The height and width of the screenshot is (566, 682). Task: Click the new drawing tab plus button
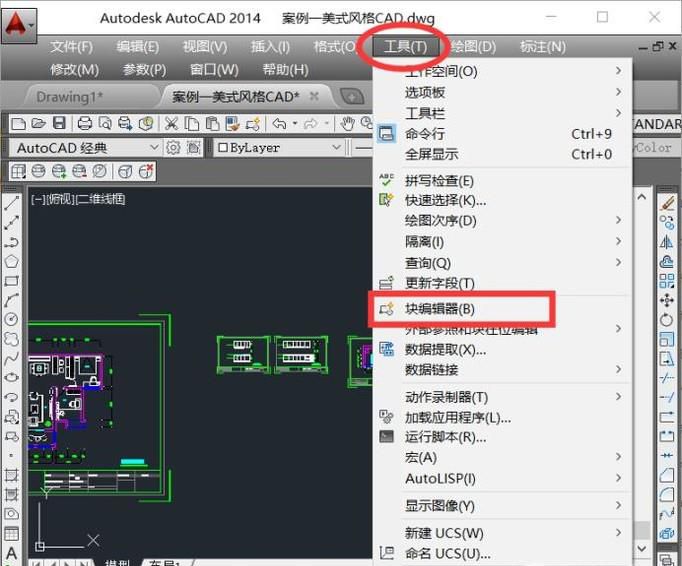(x=352, y=96)
